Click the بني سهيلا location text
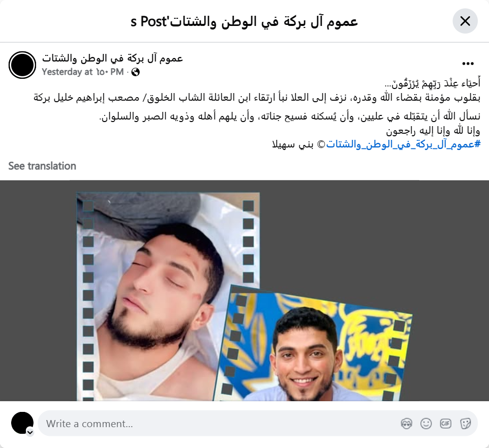The height and width of the screenshot is (448, 489). coord(293,144)
